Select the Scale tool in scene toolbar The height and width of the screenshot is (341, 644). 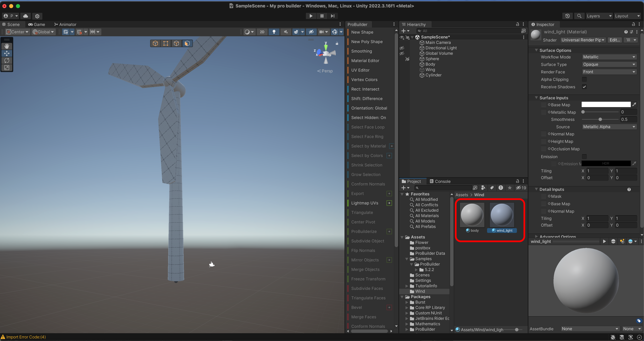point(7,68)
